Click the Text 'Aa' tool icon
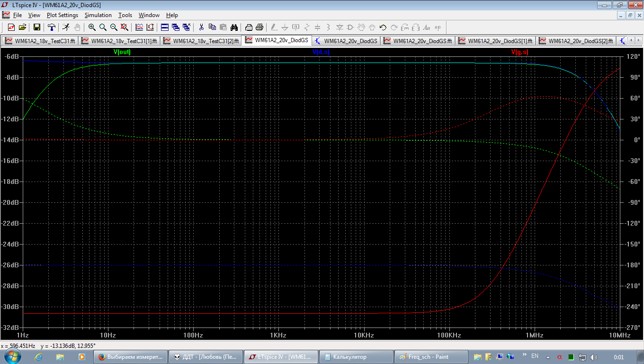The image size is (644, 364). click(427, 27)
